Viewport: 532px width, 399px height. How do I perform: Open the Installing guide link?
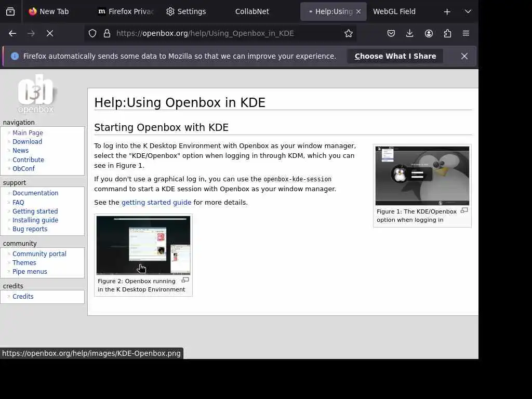click(35, 220)
